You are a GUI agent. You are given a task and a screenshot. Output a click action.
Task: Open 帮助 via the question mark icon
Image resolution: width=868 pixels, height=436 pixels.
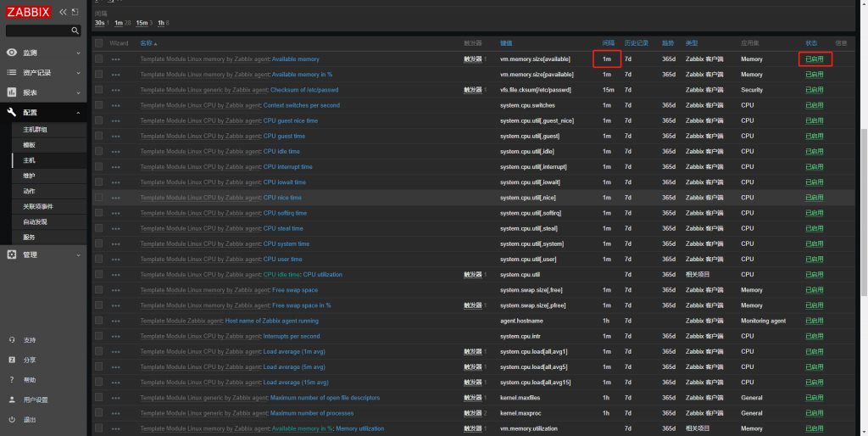click(12, 380)
